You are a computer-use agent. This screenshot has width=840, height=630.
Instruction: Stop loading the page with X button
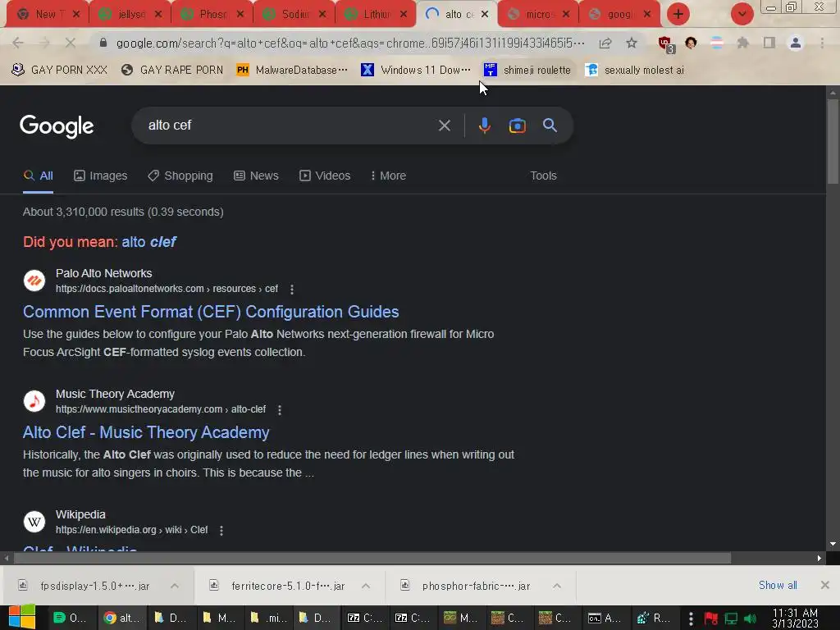pos(71,43)
